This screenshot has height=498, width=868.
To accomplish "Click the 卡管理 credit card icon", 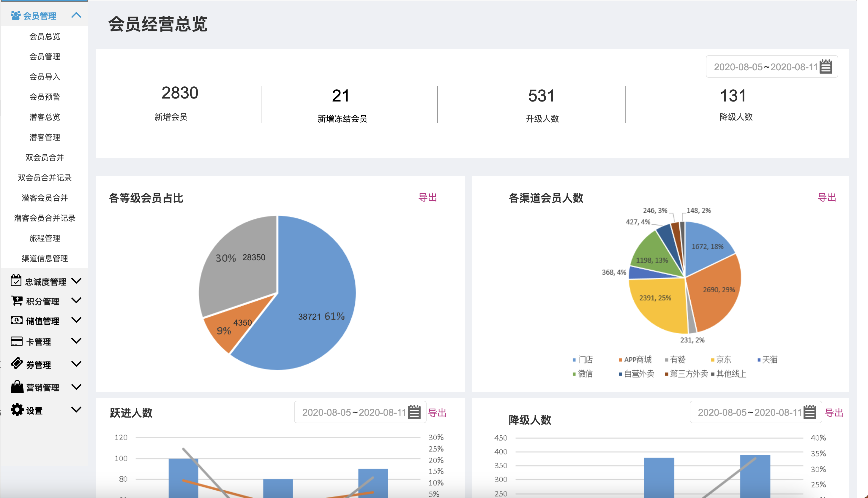I will click(x=16, y=341).
